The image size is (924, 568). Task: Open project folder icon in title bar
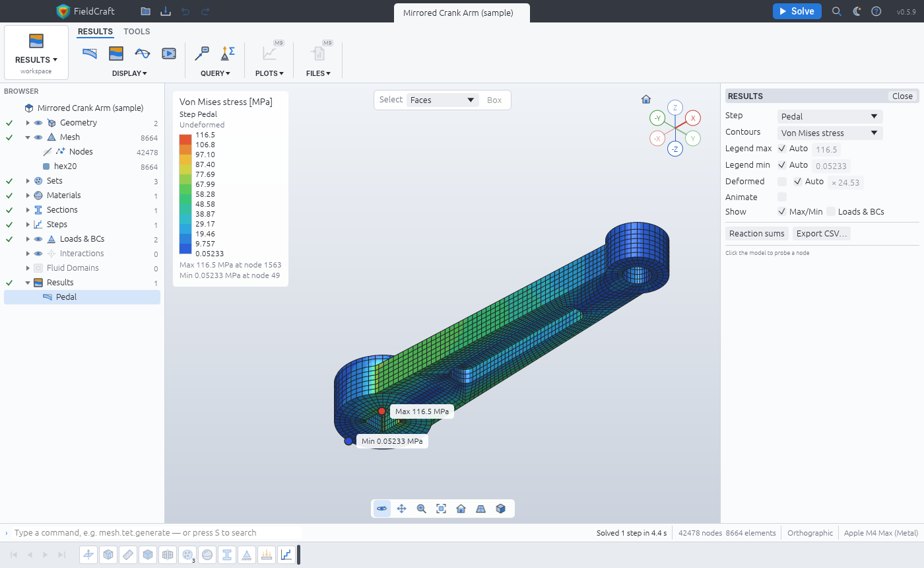tap(145, 11)
